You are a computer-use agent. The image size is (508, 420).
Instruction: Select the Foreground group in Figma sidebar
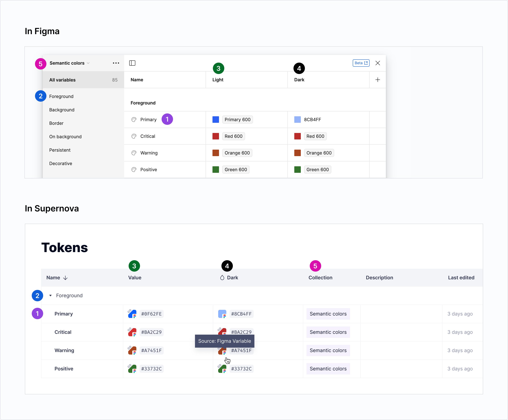click(x=61, y=96)
